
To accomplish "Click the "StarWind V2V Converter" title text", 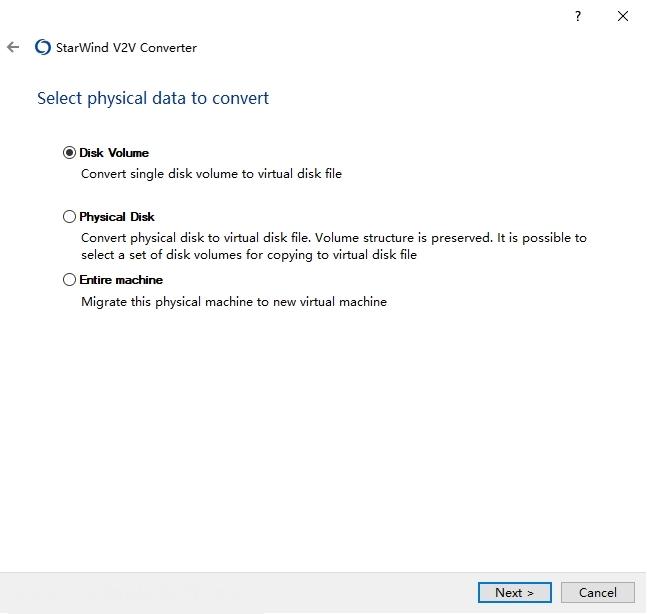I will [126, 47].
